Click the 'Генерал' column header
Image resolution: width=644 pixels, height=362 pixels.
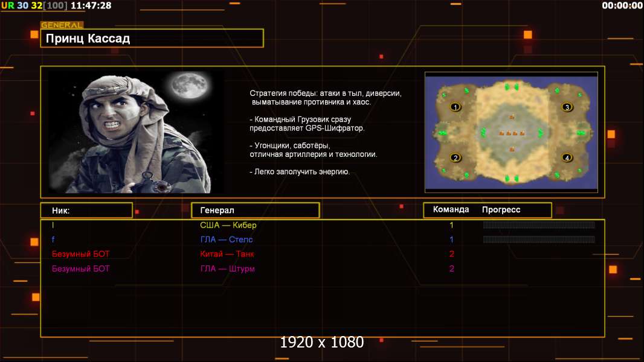coord(254,211)
